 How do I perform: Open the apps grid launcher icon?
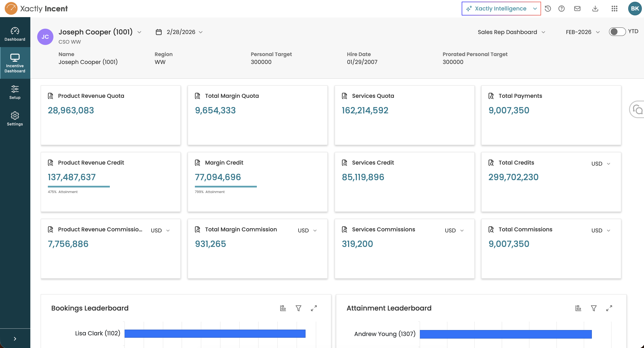(615, 9)
